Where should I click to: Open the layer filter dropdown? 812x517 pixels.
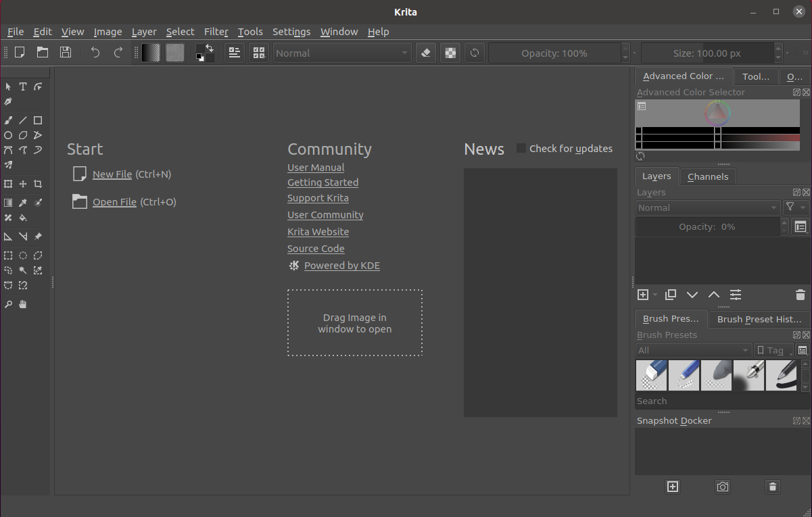(x=795, y=207)
